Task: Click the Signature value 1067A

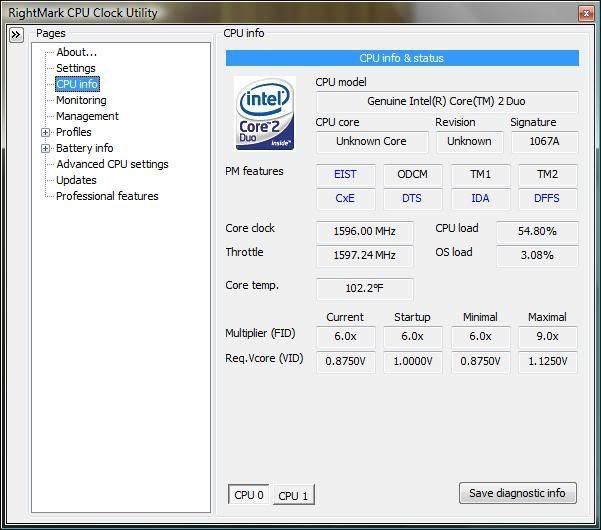Action: point(544,141)
